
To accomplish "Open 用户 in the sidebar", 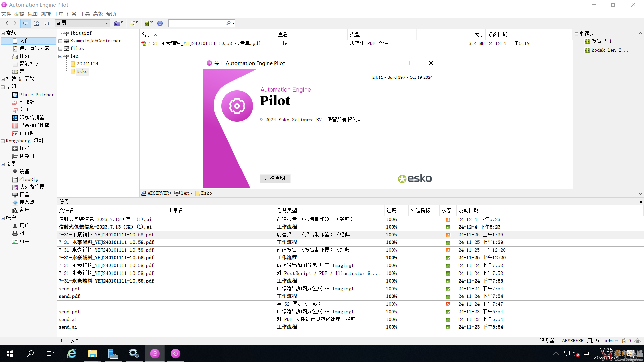I will pos(21,225).
